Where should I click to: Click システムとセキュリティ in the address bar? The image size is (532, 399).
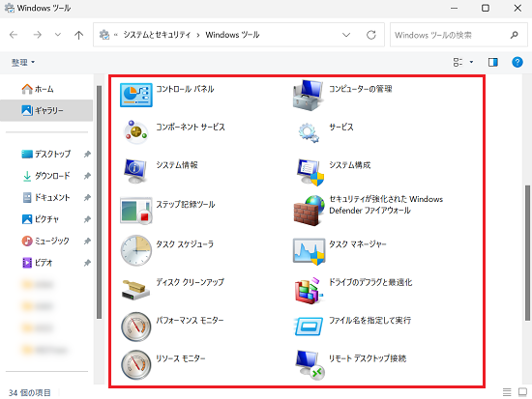157,35
